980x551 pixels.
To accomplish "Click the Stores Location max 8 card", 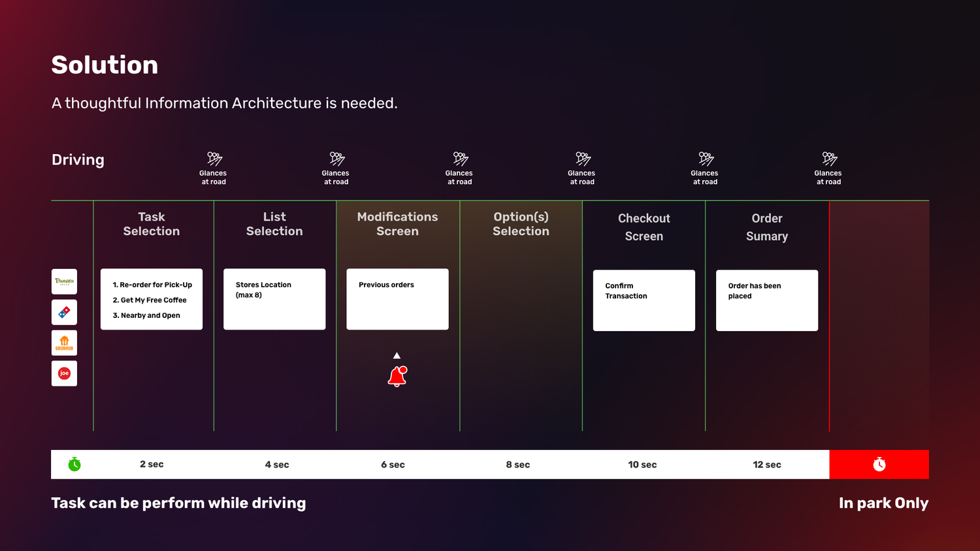I will (274, 299).
